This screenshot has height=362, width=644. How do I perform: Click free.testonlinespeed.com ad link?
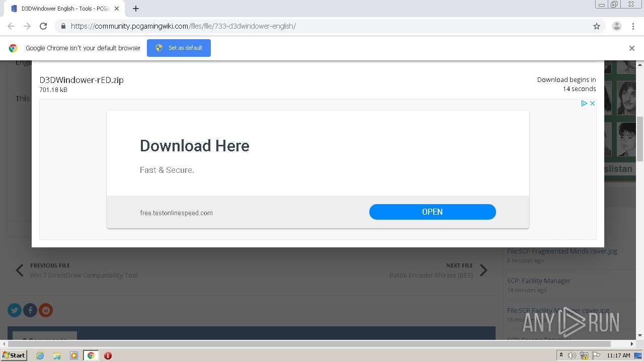coord(177,213)
